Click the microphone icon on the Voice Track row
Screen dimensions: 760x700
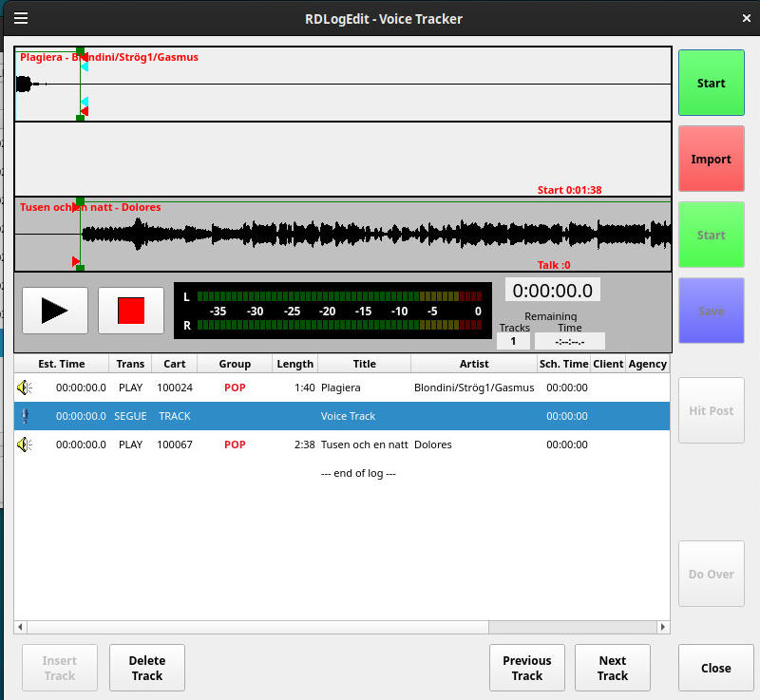26,416
